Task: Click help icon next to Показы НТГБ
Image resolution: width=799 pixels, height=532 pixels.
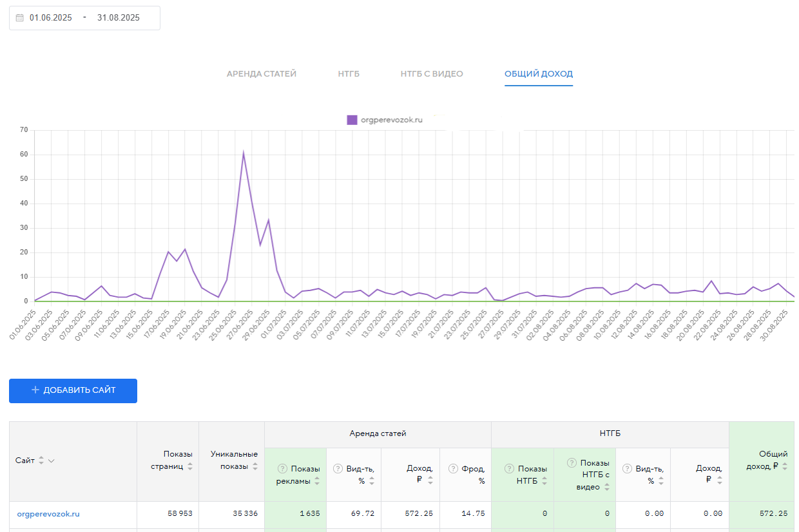Action: (509, 469)
